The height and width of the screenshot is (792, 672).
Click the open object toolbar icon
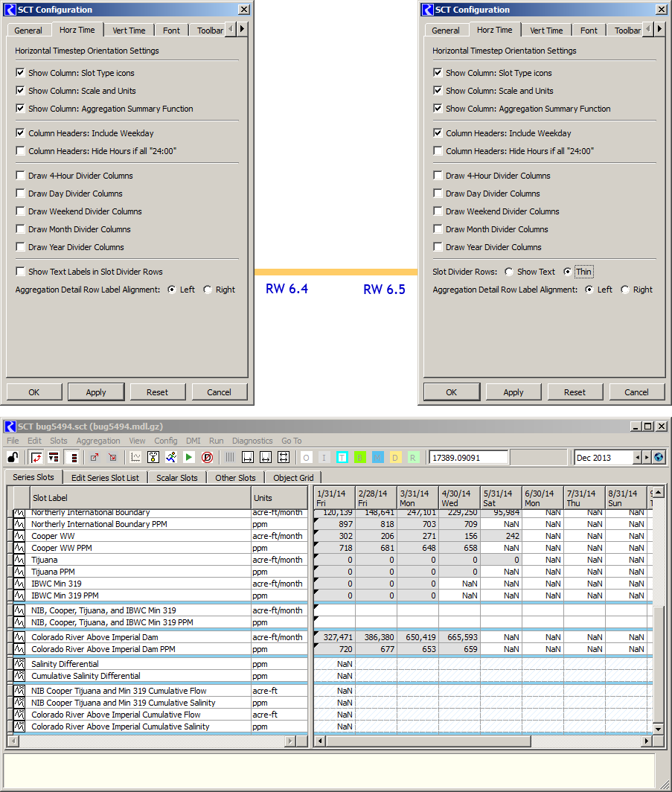coord(153,458)
